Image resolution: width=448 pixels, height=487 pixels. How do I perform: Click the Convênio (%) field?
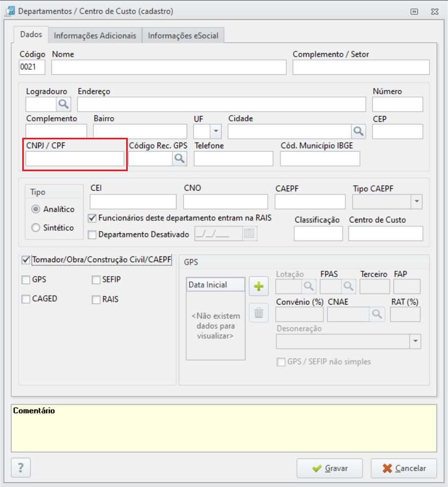click(x=300, y=314)
